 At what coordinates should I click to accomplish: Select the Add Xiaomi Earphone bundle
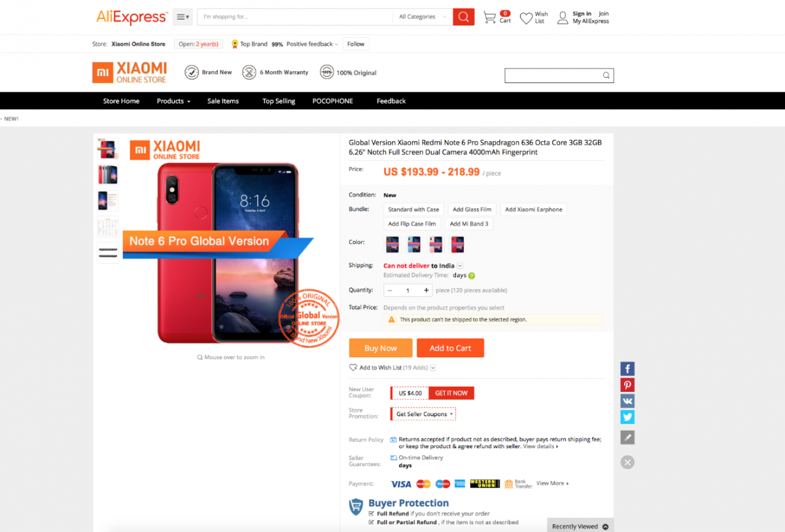pyautogui.click(x=534, y=209)
